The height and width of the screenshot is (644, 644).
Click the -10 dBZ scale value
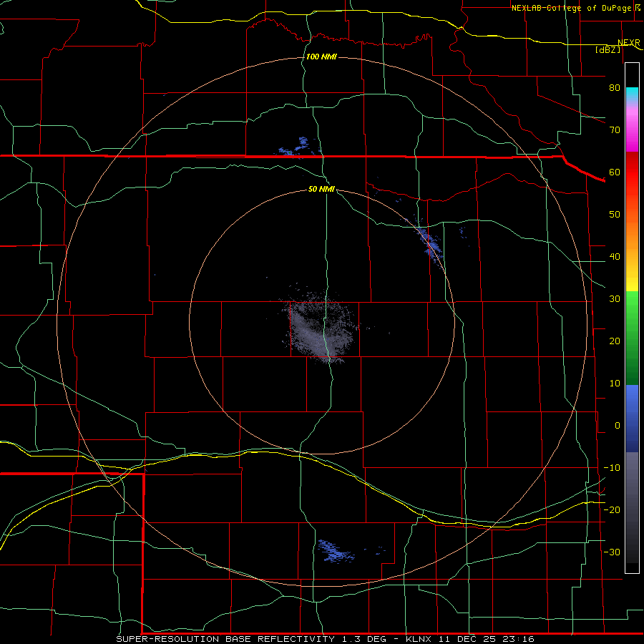(x=612, y=468)
